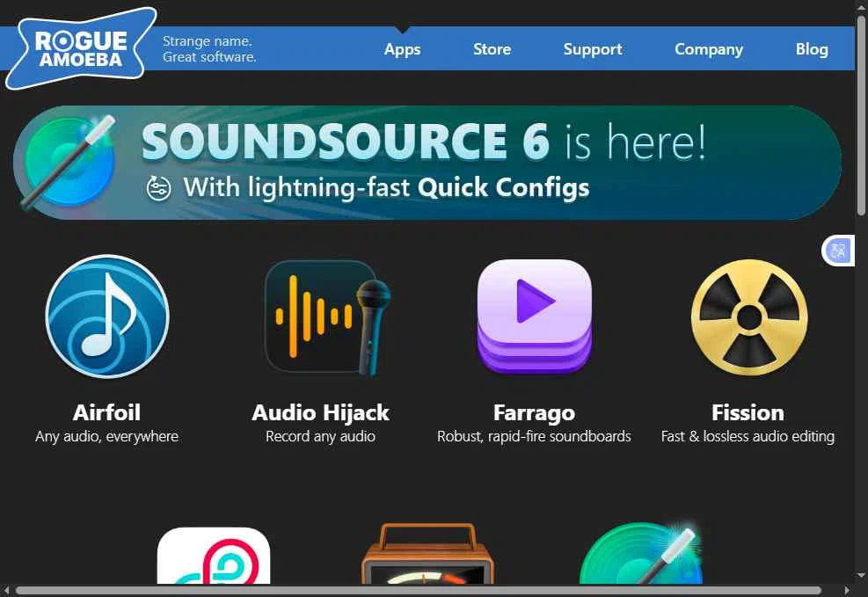Click the vertical scrollbar thumb
The image size is (868, 597).
pos(861,115)
